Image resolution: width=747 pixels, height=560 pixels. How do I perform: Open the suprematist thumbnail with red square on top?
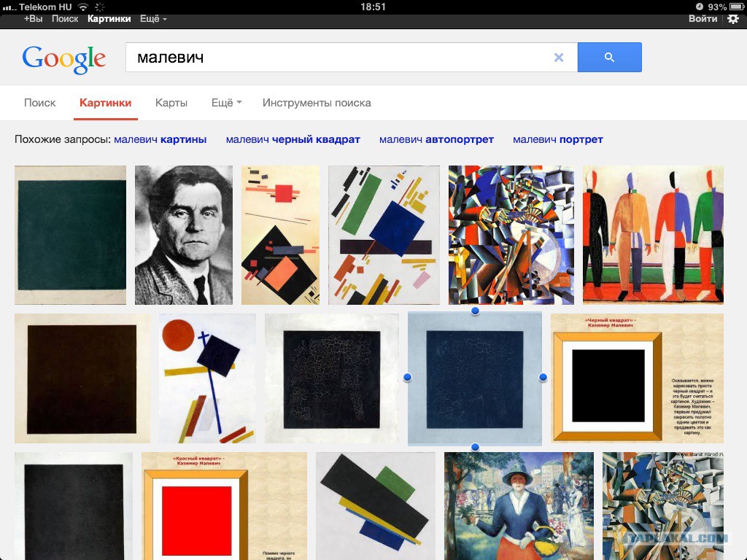coord(280,235)
